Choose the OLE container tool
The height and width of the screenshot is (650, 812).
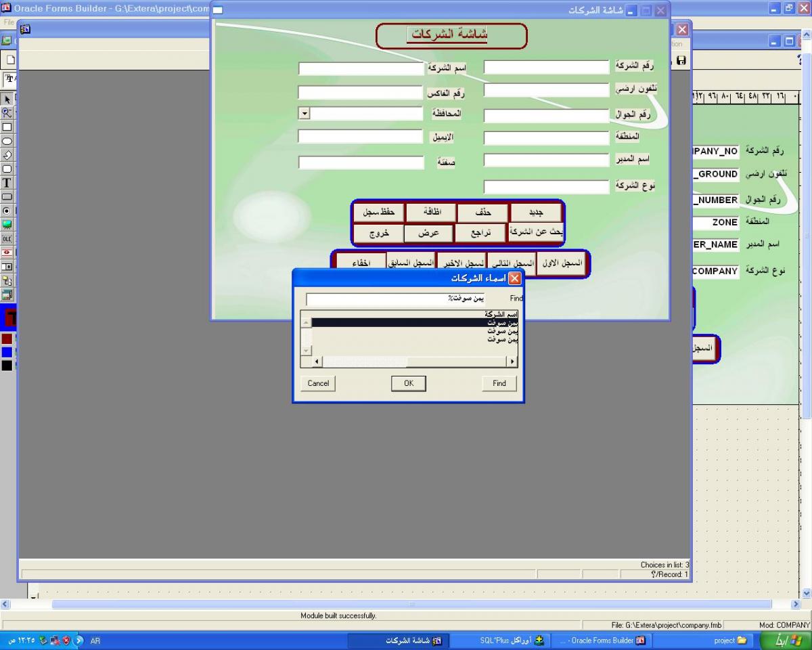pos(7,238)
